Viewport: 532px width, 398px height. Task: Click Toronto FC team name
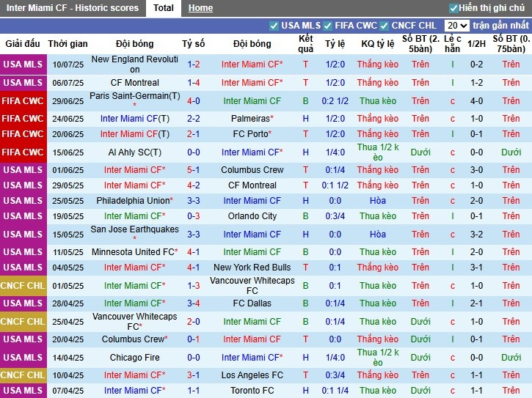point(252,391)
